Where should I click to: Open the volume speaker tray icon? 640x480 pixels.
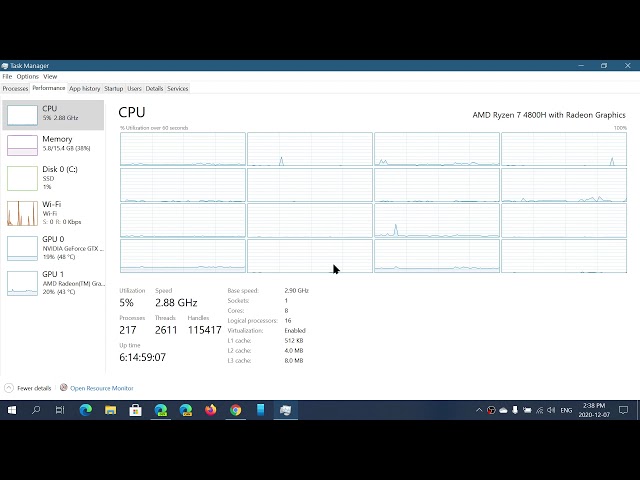[551, 410]
